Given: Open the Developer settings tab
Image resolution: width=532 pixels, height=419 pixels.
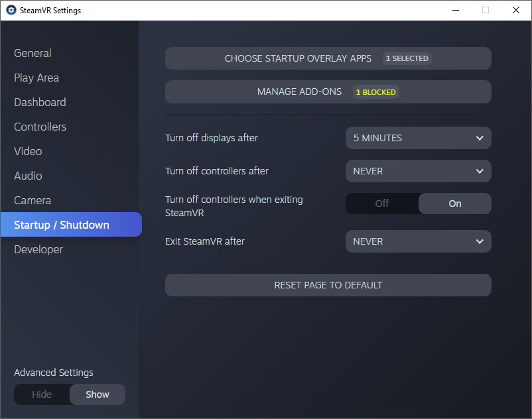Looking at the screenshot, I should point(38,249).
